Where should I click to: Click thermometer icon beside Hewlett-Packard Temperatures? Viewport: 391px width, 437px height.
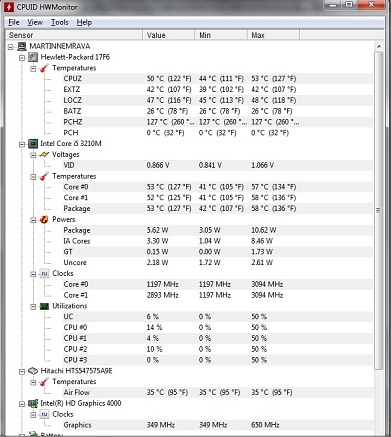(x=44, y=68)
